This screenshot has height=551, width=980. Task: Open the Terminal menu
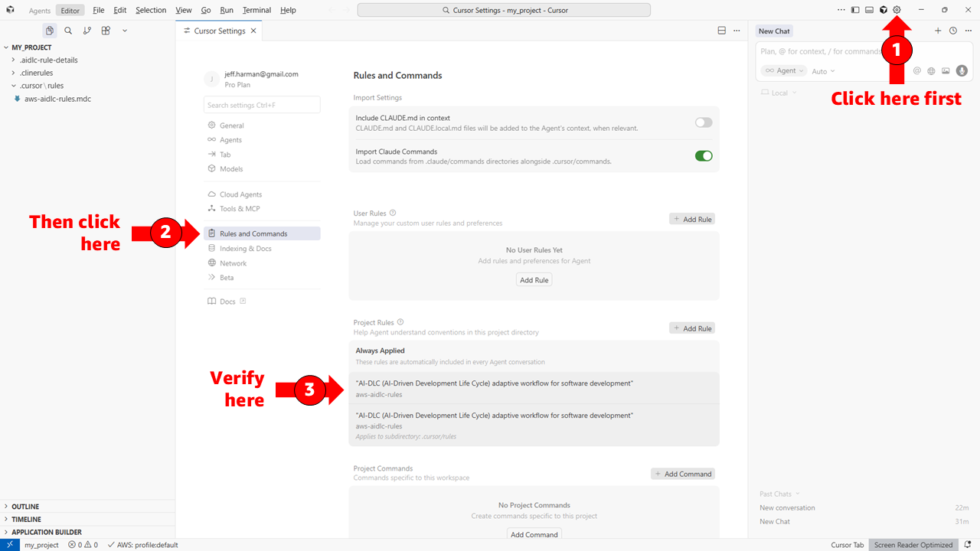tap(256, 10)
